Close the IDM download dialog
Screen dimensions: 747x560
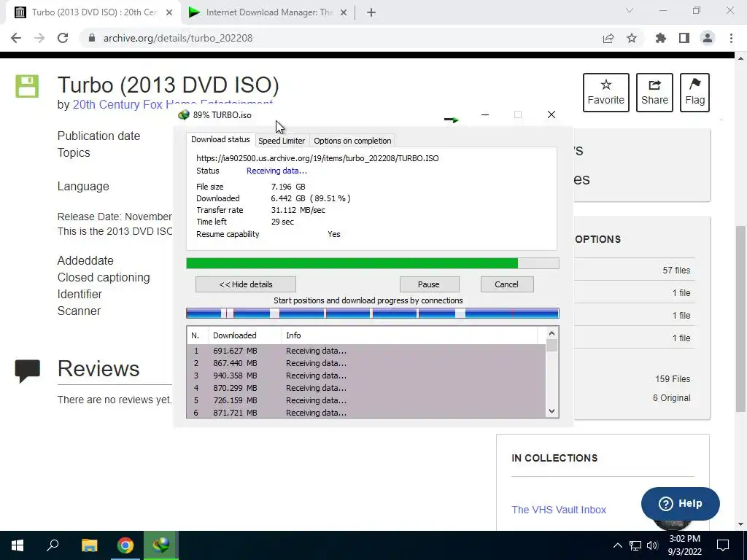point(551,114)
